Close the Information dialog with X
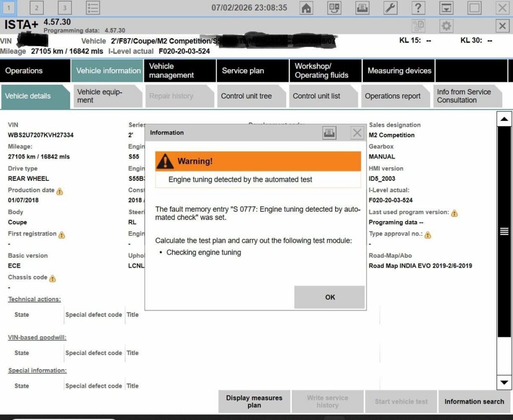The width and height of the screenshot is (513, 420). [357, 133]
